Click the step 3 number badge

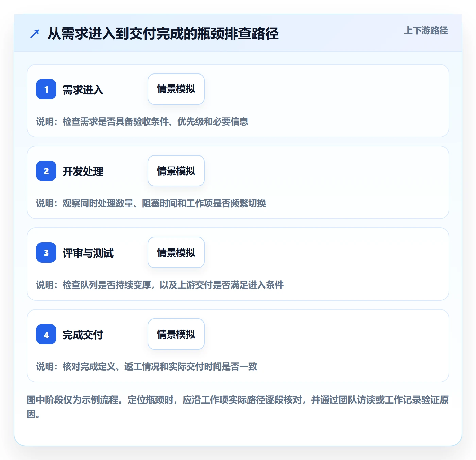point(46,252)
